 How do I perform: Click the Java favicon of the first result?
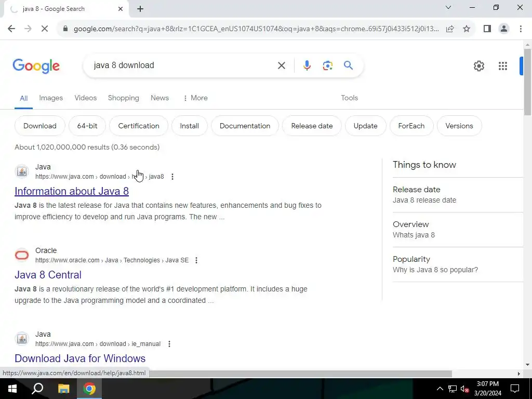(22, 171)
